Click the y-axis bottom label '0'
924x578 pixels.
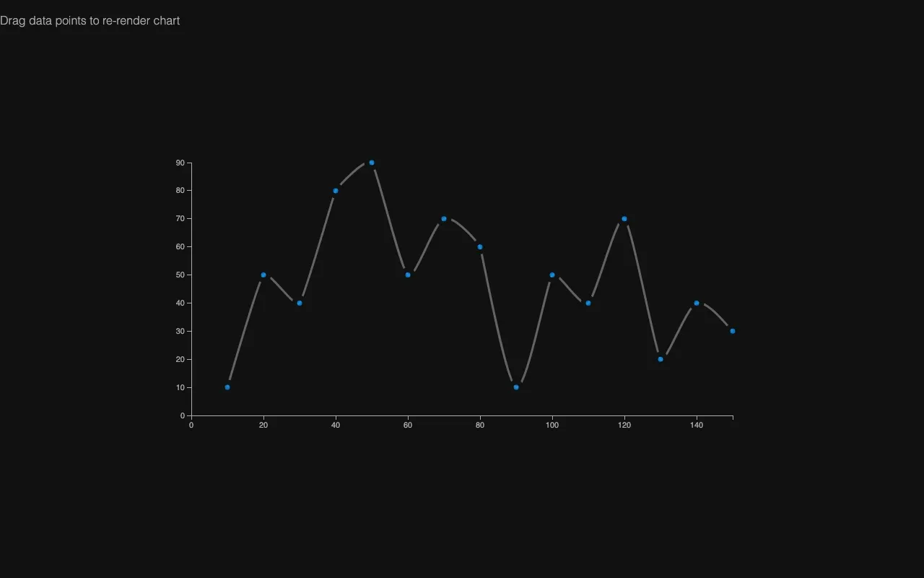(183, 416)
